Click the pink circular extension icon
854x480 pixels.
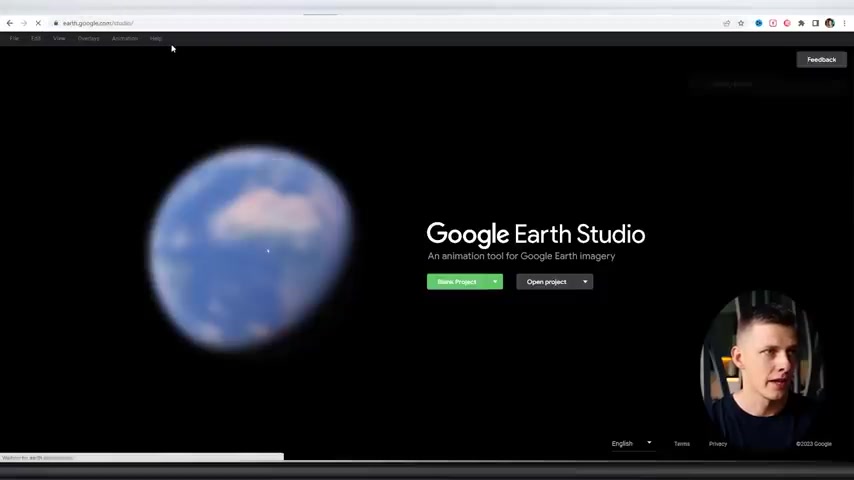[787, 23]
